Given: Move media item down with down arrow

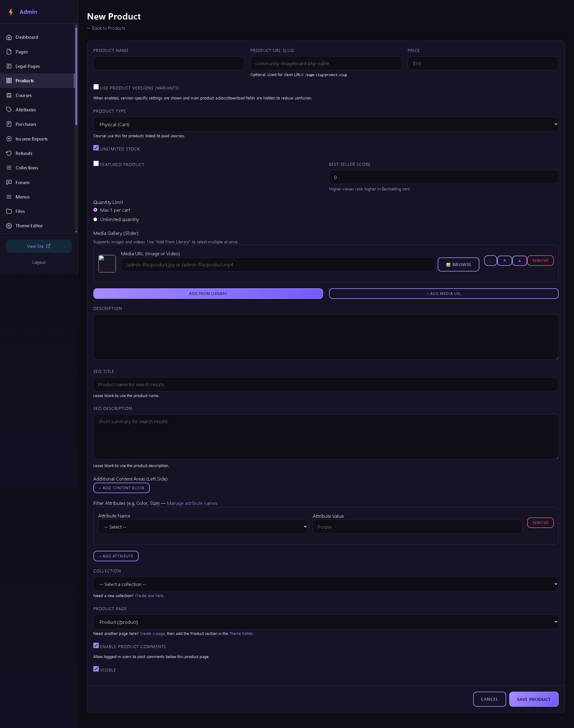Looking at the screenshot, I should coord(520,260).
